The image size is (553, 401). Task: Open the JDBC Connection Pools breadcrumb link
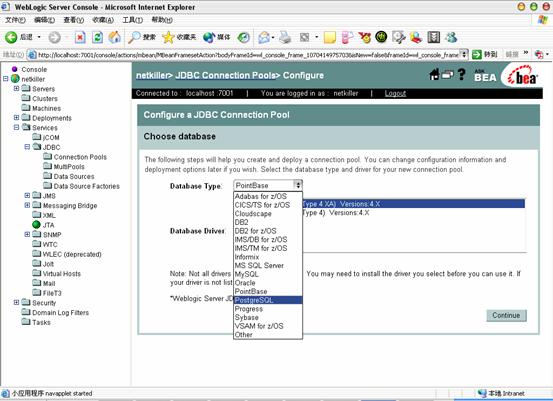(x=225, y=75)
